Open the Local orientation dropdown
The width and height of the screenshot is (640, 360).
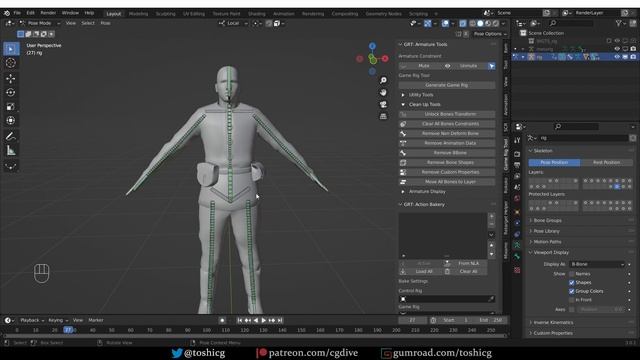(233, 23)
